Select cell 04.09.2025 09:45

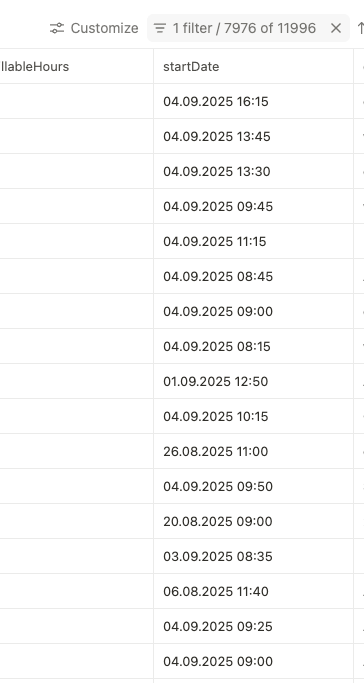[x=253, y=206]
